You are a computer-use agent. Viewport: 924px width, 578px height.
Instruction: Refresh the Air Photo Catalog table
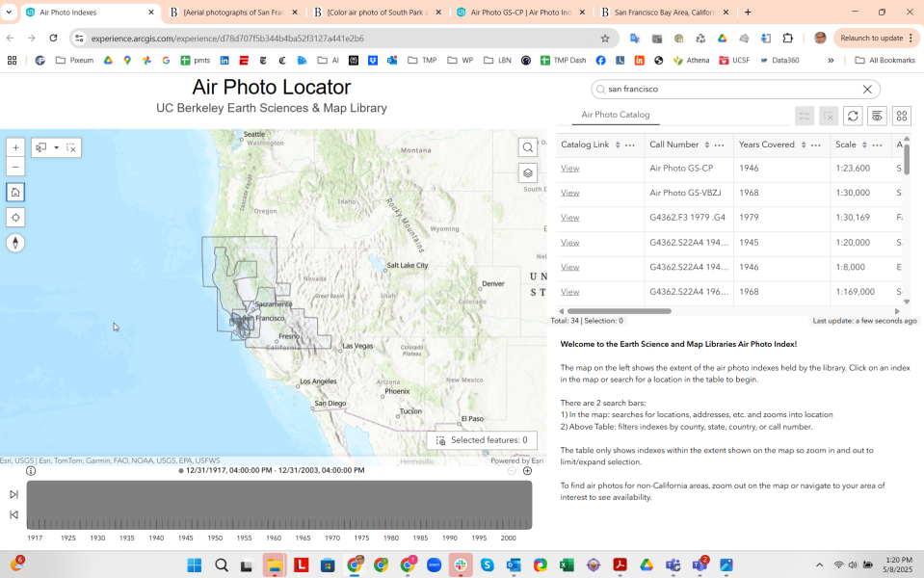click(853, 116)
